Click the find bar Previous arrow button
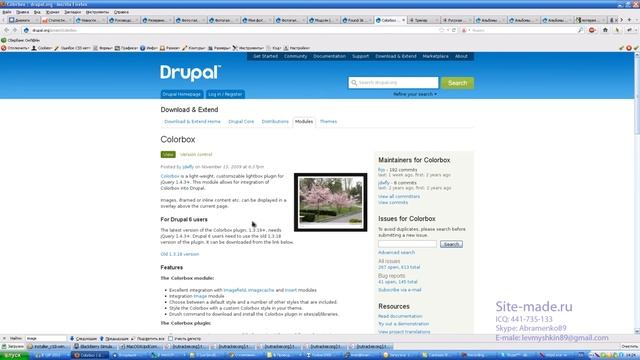This screenshot has width=640, height=360. 114,339
